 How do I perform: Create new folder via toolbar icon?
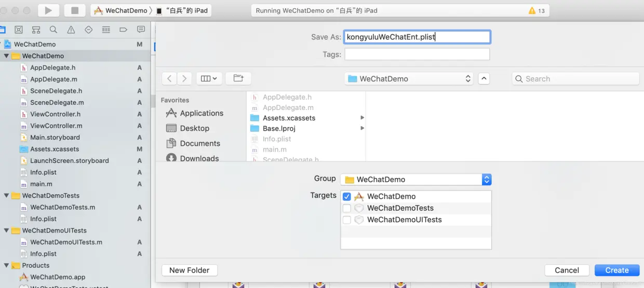point(238,78)
